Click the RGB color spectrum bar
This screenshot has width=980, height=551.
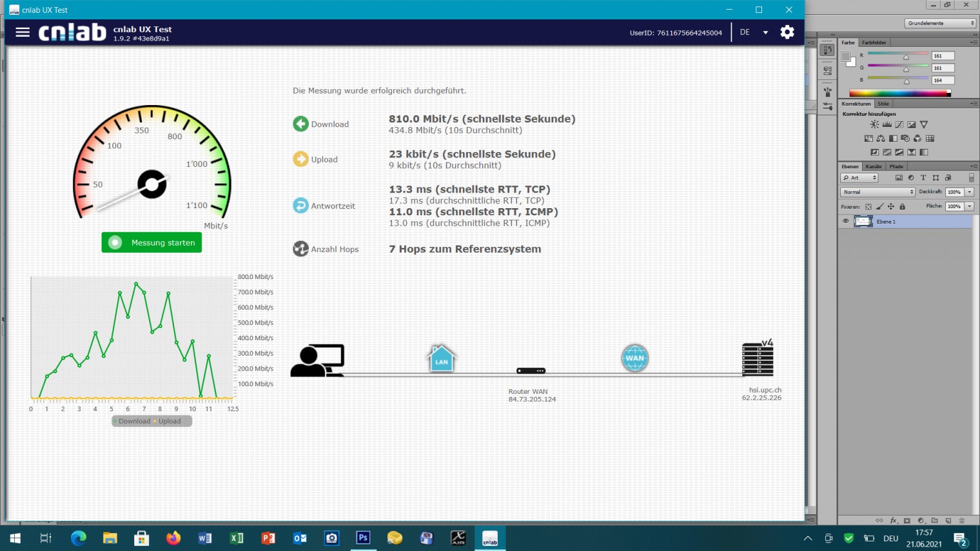coord(899,93)
